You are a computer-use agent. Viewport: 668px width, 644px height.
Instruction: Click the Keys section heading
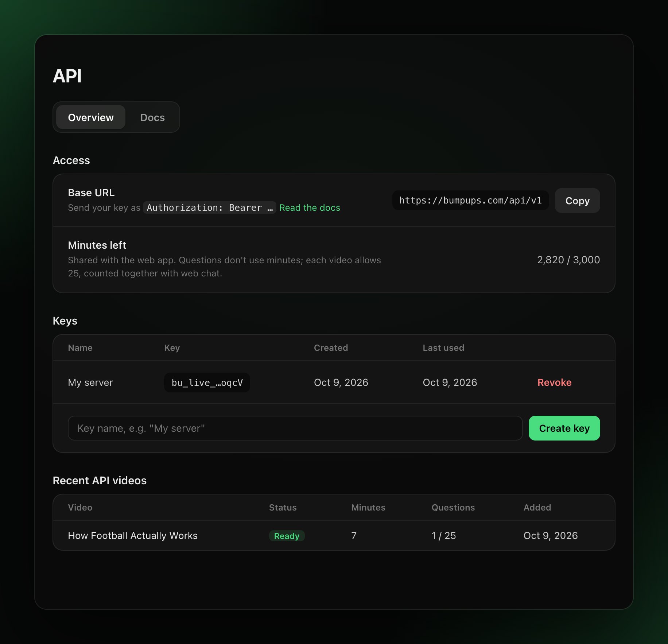[65, 321]
